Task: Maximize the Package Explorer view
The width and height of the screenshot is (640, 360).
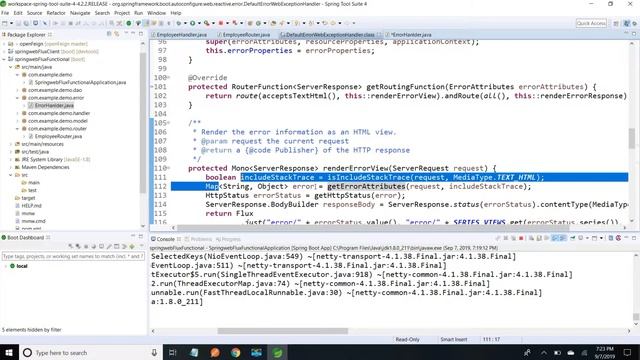Action: tap(141, 34)
